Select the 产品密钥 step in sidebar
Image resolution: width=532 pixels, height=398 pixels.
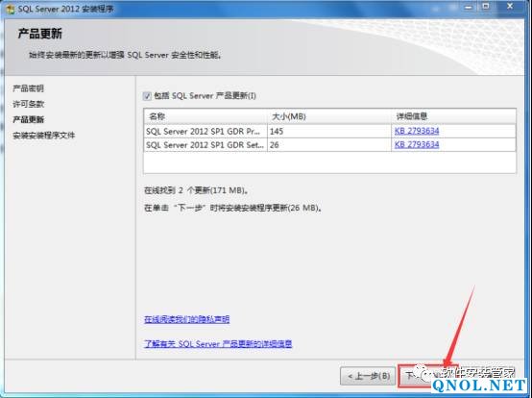[x=28, y=88]
